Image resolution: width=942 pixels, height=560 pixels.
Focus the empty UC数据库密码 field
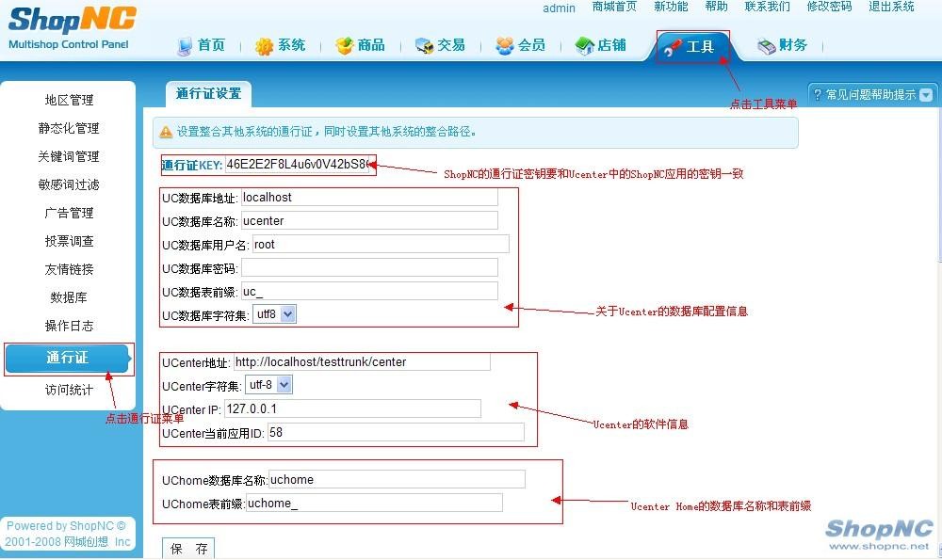(369, 267)
